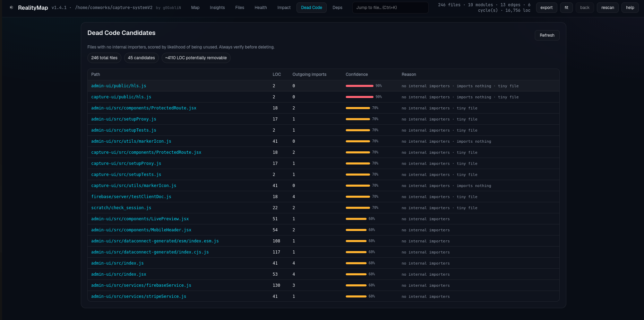Click the Confidence column header
The height and width of the screenshot is (320, 644).
(x=357, y=74)
